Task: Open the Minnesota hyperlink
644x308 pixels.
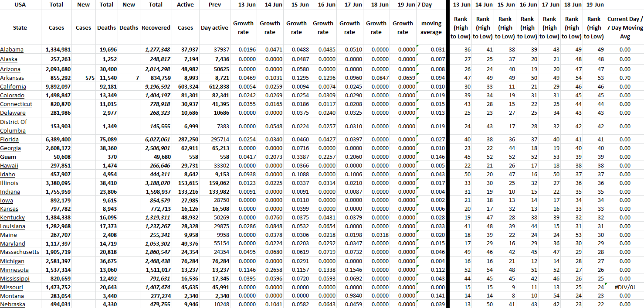Action: tap(14, 270)
